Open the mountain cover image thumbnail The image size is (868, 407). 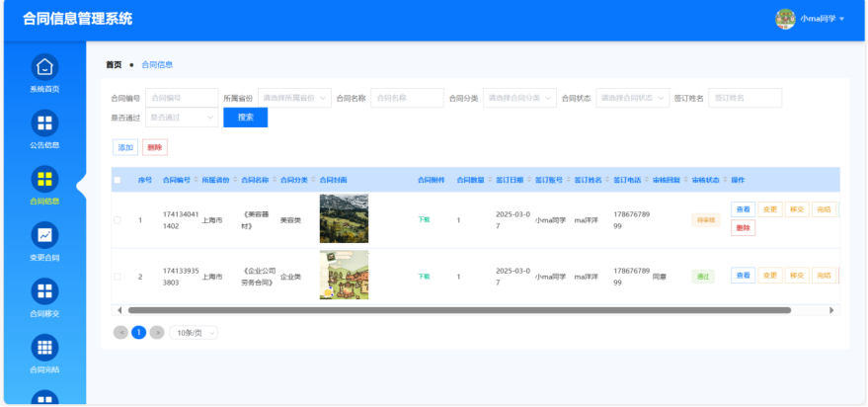(344, 218)
